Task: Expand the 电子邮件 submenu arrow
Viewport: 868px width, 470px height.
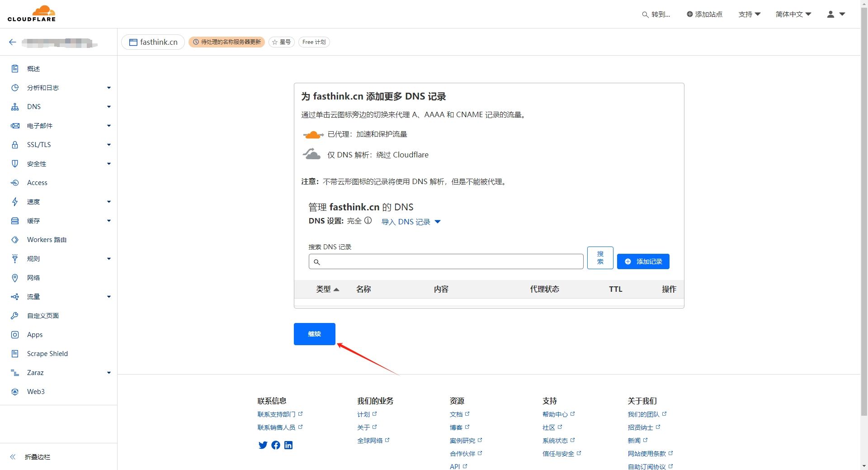Action: 109,126
